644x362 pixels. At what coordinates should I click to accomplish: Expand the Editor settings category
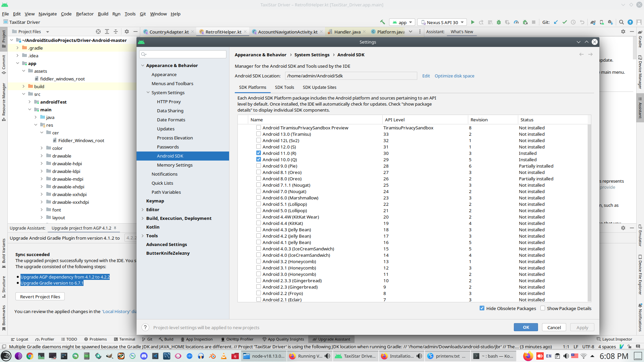(143, 209)
